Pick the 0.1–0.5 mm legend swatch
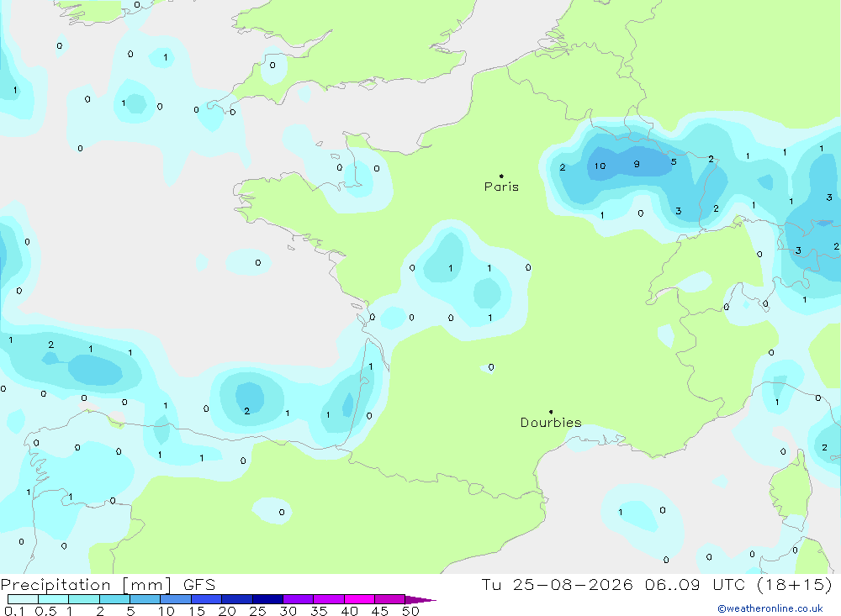The height and width of the screenshot is (616, 841). (23, 599)
